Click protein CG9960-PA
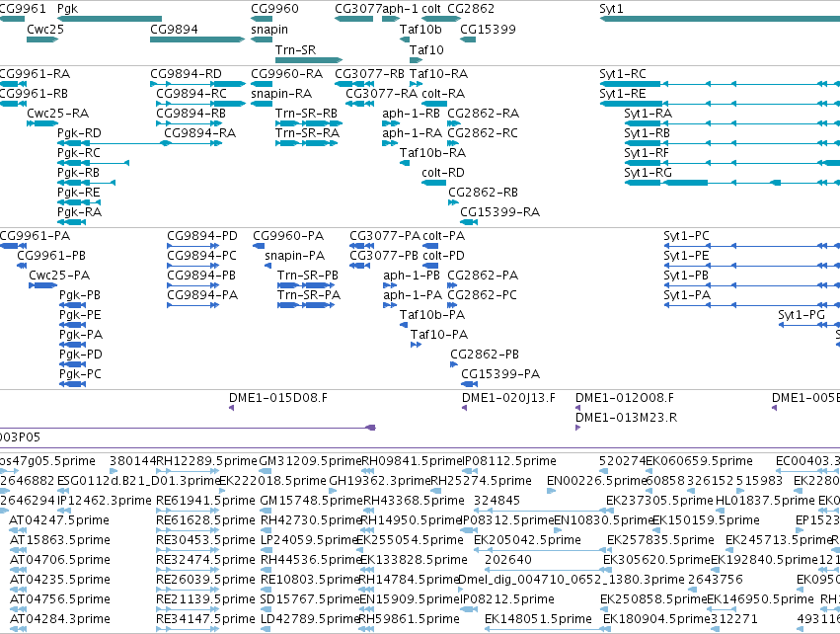The image size is (840, 634). pos(259,246)
